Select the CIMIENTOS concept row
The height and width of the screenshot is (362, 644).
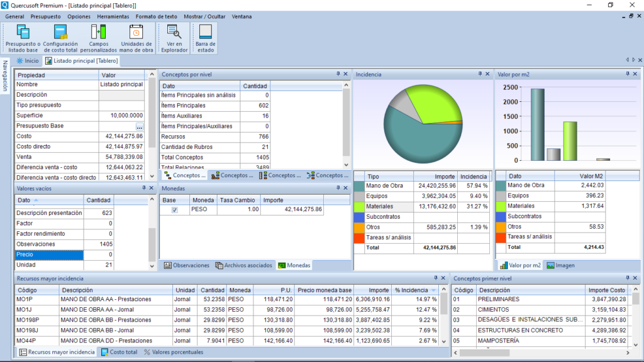pos(540,310)
